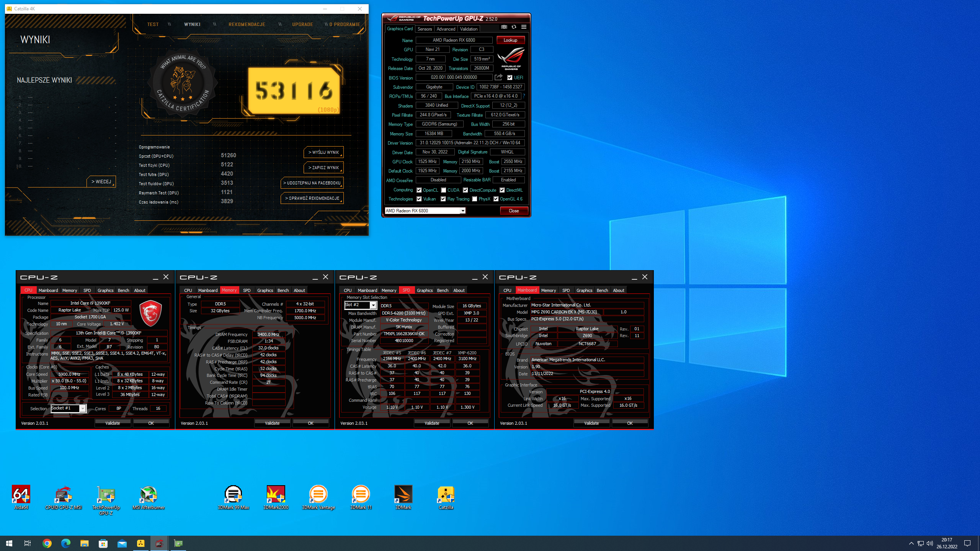
Task: Switch to Catzilla taskbar icon
Action: (141, 543)
